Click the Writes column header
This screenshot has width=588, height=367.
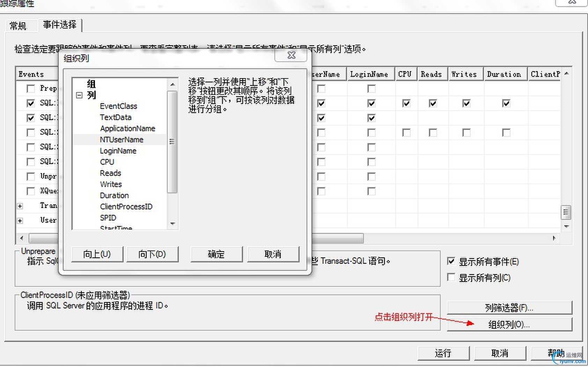[466, 74]
